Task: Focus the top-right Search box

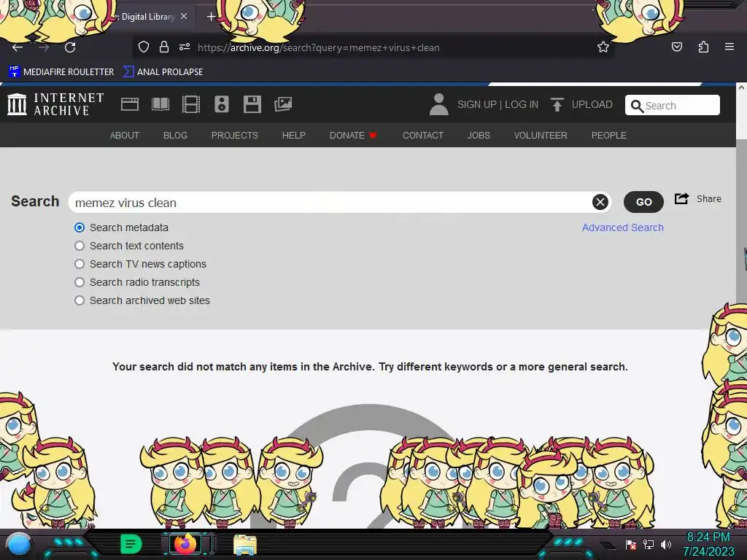Action: (x=672, y=105)
